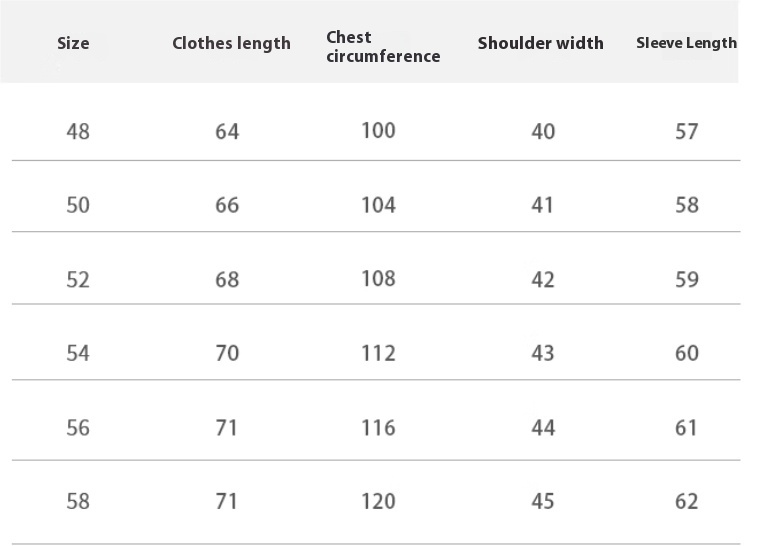Image resolution: width=784 pixels, height=546 pixels.
Task: Click size 58 row label
Action: click(78, 502)
